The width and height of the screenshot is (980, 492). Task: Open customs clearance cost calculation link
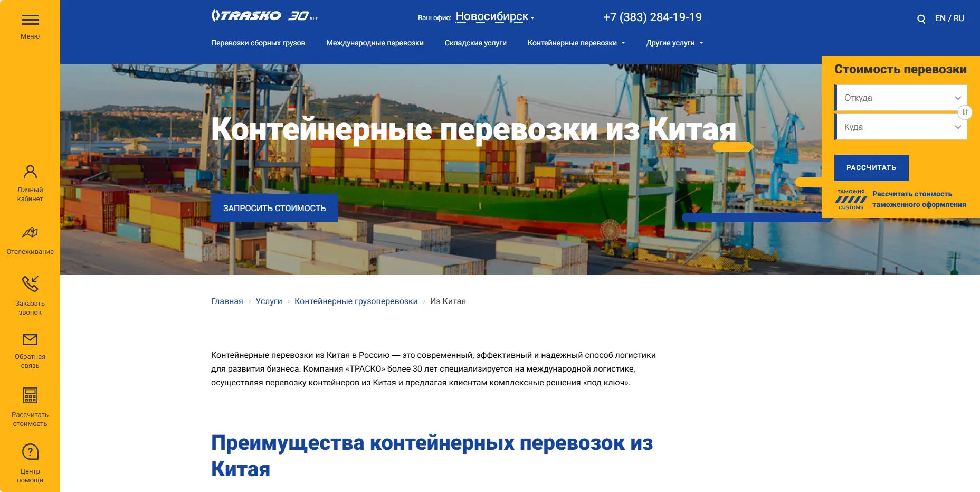coord(919,199)
